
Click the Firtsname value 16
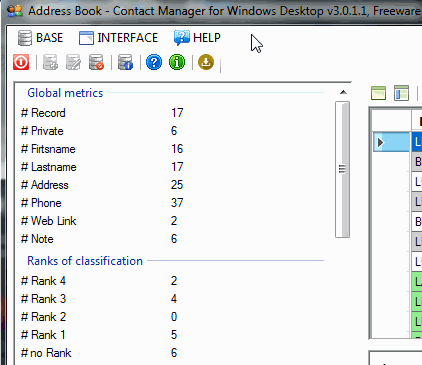click(x=177, y=149)
